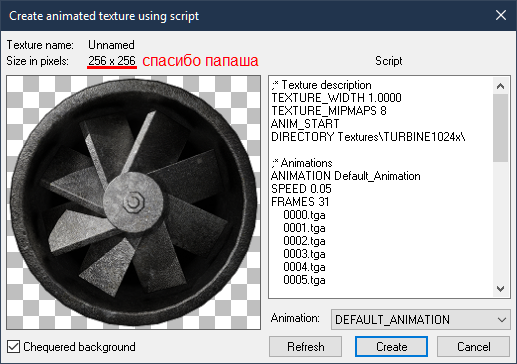Click the script scrollbar thumb
517x364 pixels.
(500, 128)
